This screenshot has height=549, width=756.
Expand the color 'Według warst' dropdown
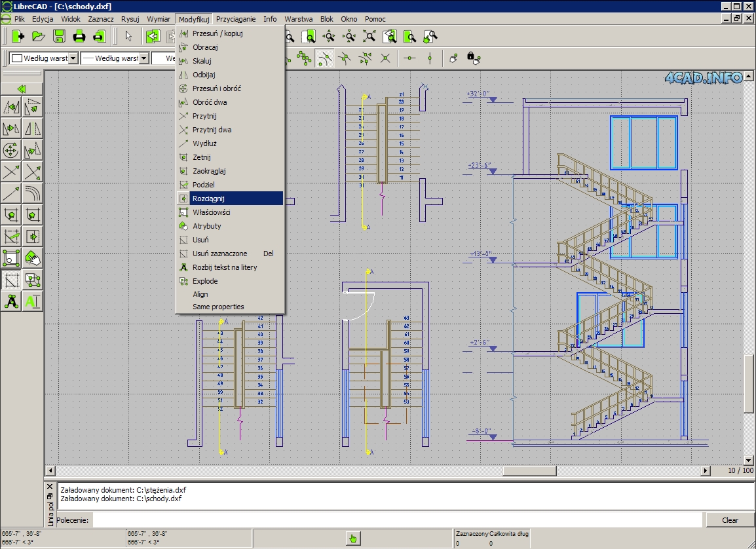coord(73,58)
